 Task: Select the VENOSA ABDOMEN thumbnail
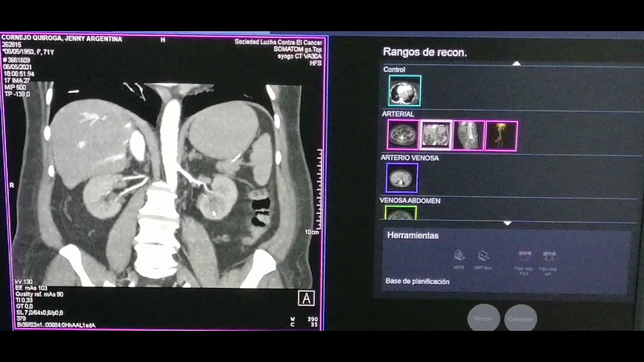(400, 213)
